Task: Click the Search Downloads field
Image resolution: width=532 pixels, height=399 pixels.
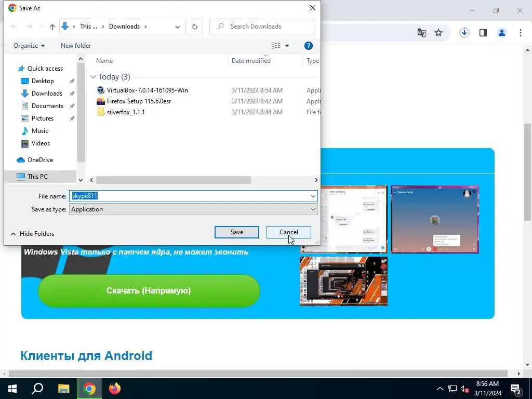Action: (262, 26)
